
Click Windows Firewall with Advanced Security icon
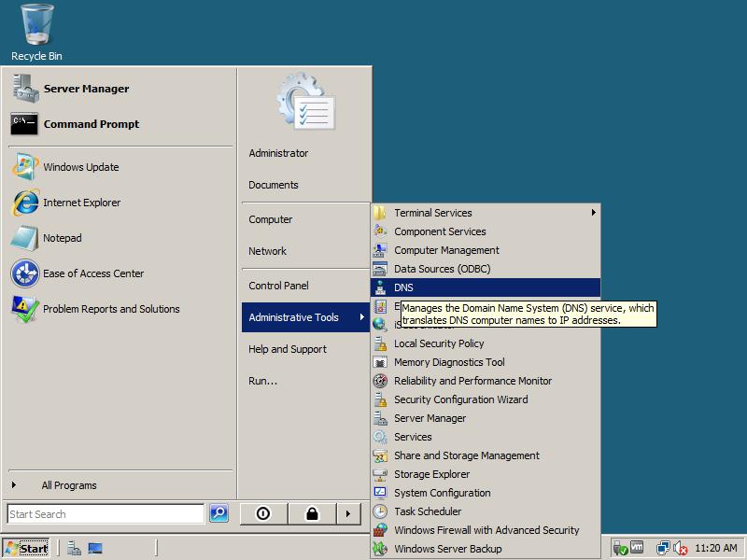tap(380, 530)
